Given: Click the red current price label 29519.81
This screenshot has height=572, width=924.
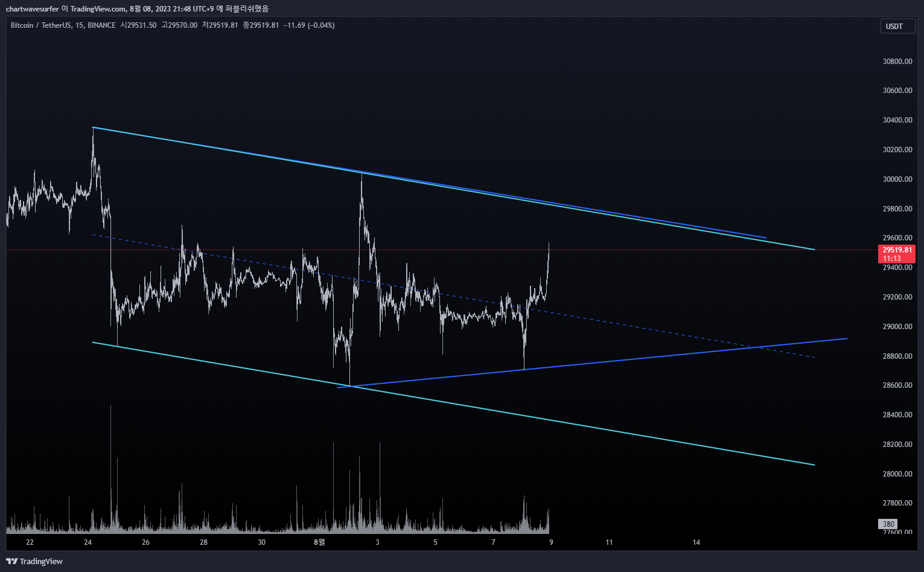Looking at the screenshot, I should point(897,254).
